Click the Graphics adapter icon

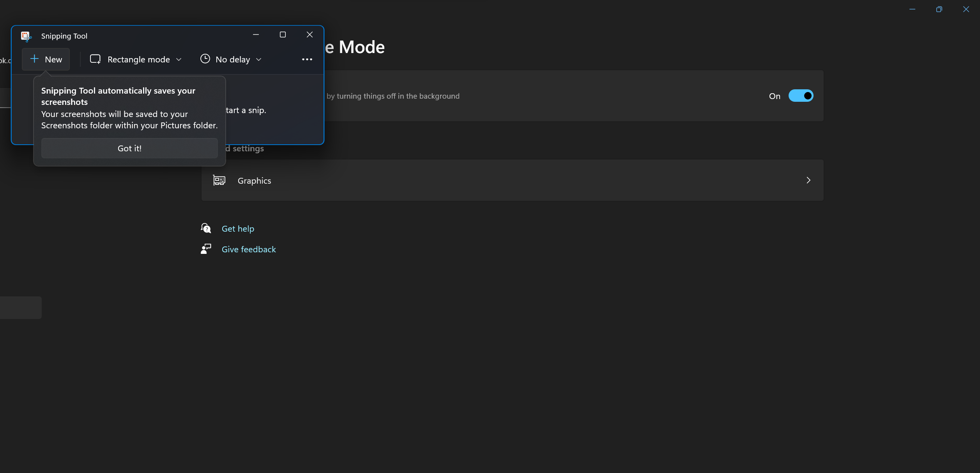(219, 180)
